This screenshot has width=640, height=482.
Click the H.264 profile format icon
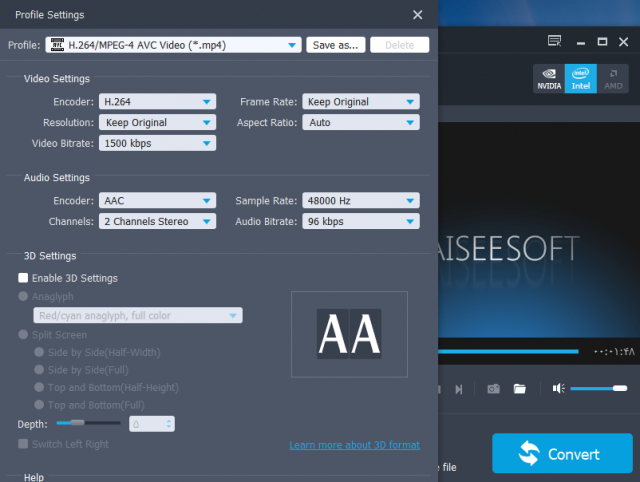(x=57, y=45)
